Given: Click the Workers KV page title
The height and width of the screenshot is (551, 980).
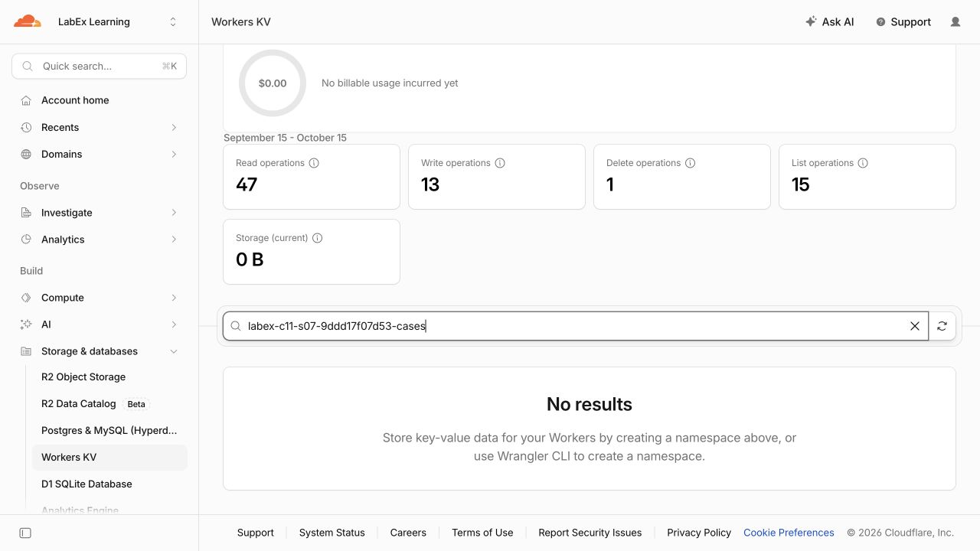Looking at the screenshot, I should coord(241,22).
